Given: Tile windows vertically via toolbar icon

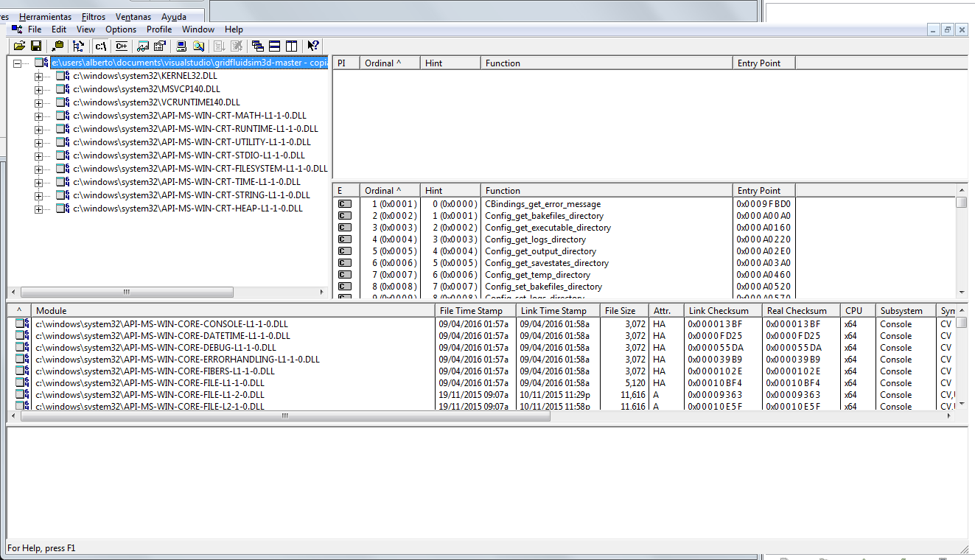Looking at the screenshot, I should tap(291, 46).
